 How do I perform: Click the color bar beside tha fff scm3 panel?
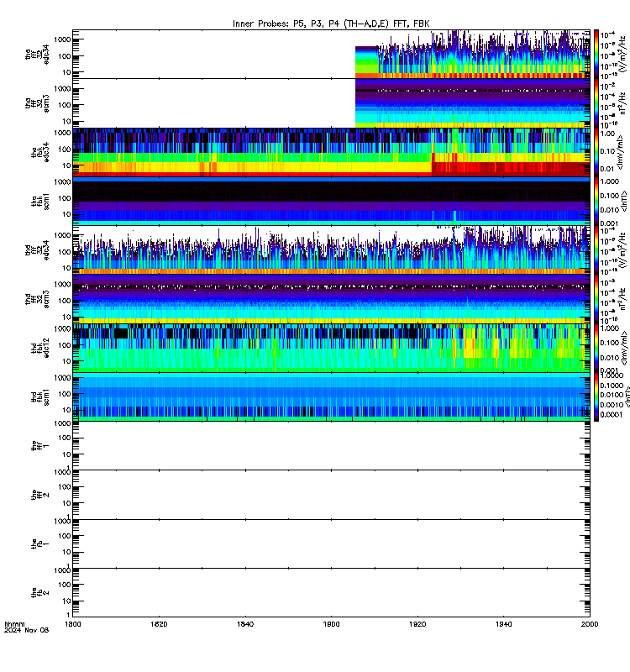point(596,103)
